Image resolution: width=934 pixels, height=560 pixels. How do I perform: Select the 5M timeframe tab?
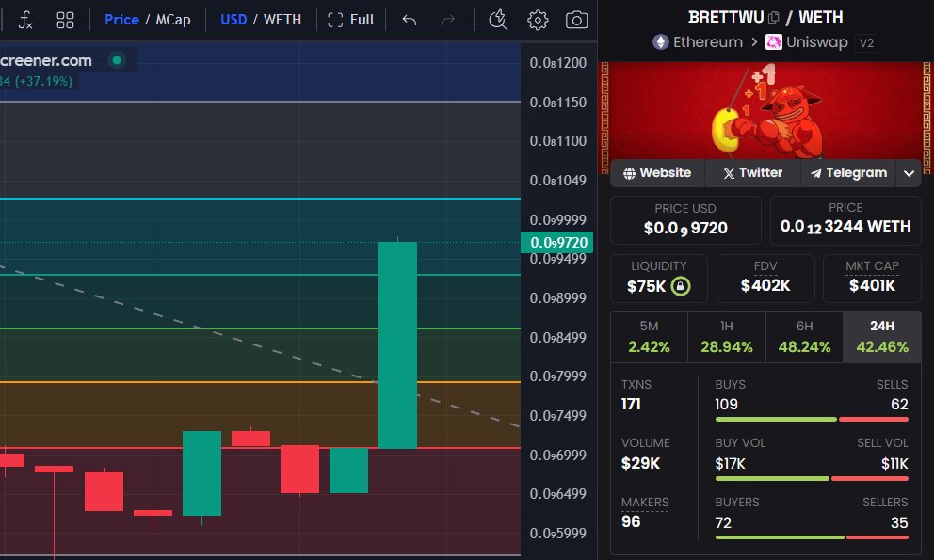click(x=649, y=337)
